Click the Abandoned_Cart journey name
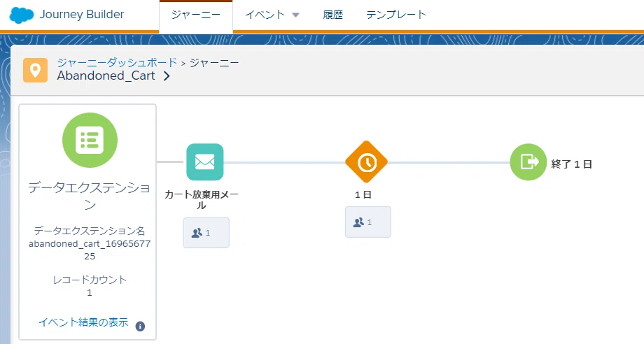Image resolution: width=644 pixels, height=344 pixels. [x=106, y=76]
